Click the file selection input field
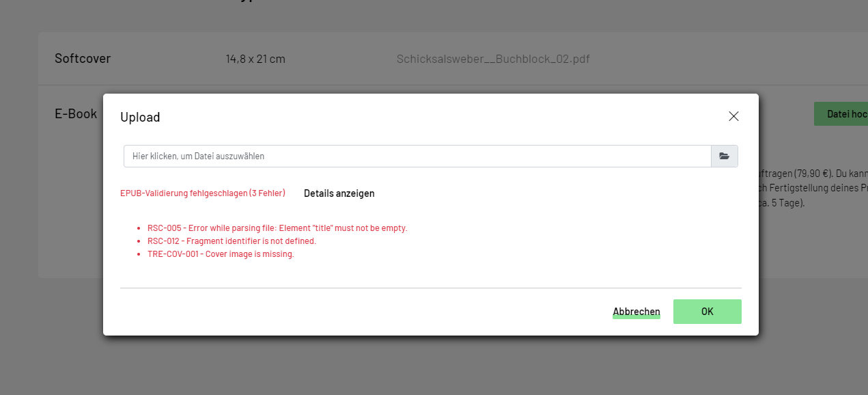This screenshot has height=395, width=868. tap(417, 156)
